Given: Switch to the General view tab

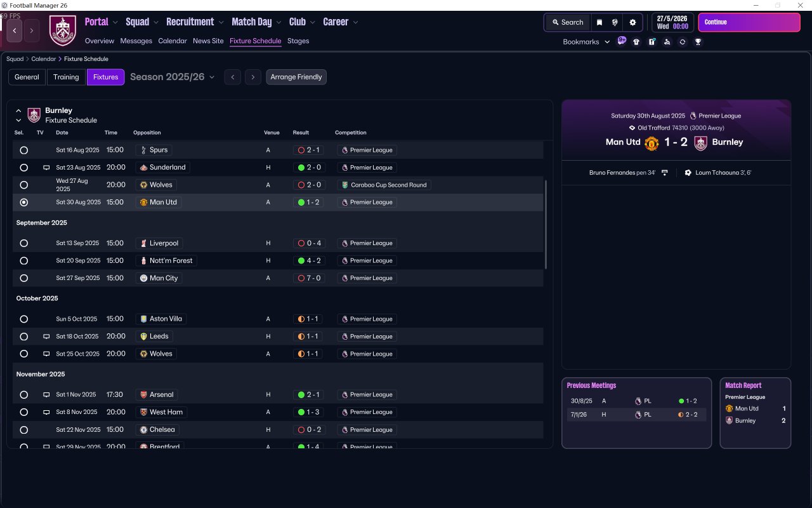Looking at the screenshot, I should pyautogui.click(x=27, y=77).
